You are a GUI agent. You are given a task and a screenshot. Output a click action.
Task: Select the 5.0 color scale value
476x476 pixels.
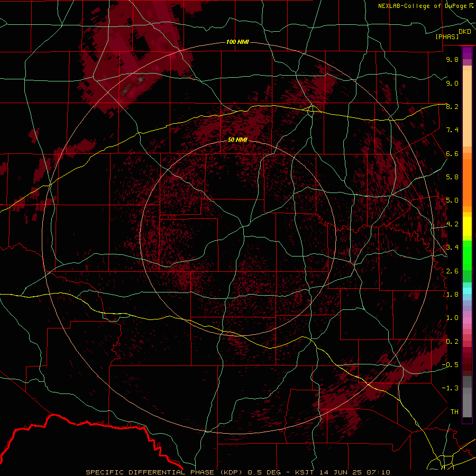tap(452, 200)
